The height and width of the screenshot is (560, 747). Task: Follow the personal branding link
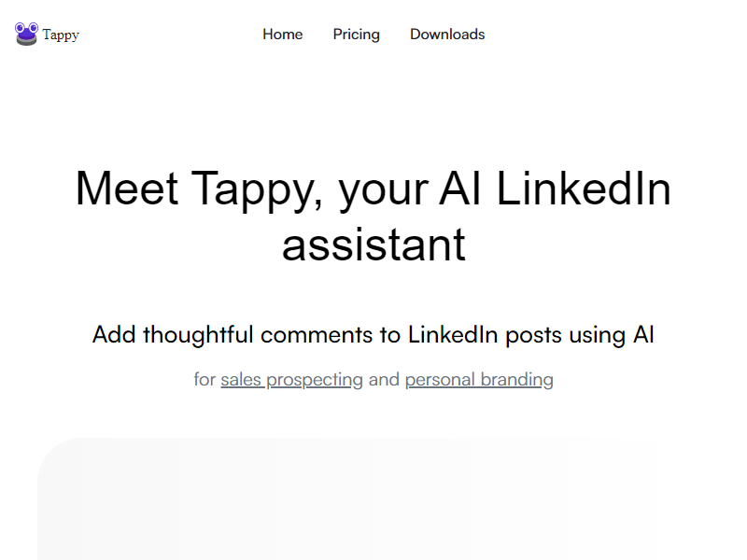[479, 380]
